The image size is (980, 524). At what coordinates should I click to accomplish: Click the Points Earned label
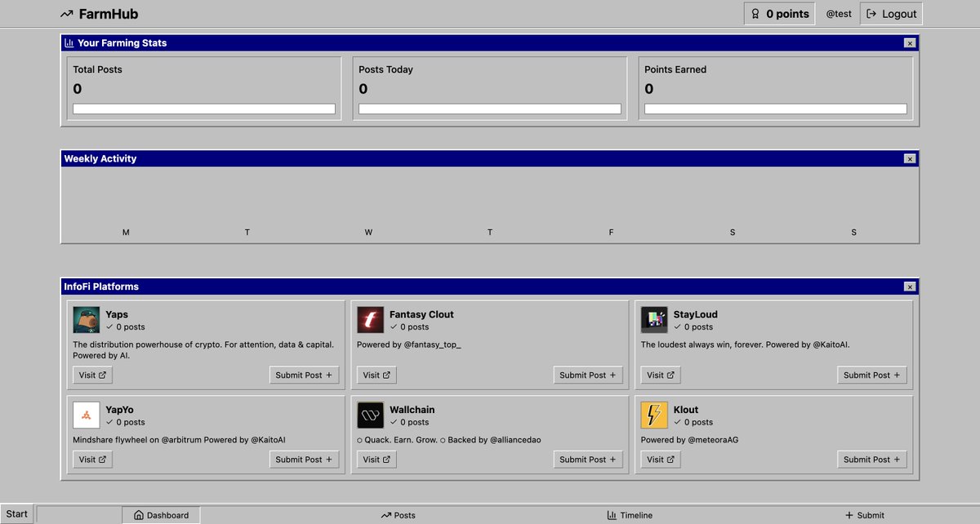coord(675,69)
